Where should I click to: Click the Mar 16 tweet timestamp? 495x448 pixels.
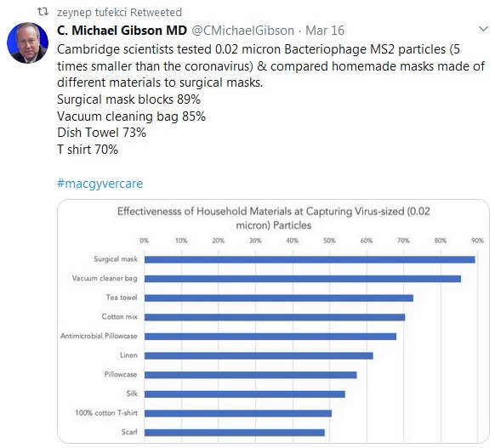point(325,31)
